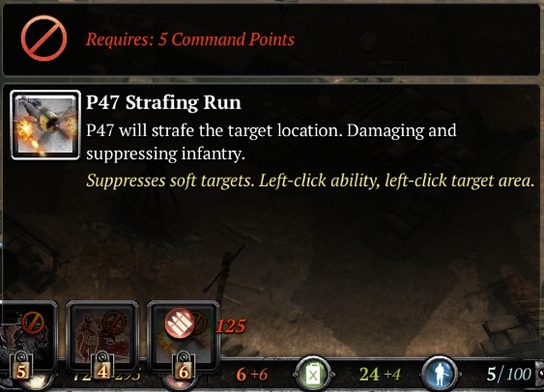
Task: Click the 5/100 population counter
Action: point(508,375)
